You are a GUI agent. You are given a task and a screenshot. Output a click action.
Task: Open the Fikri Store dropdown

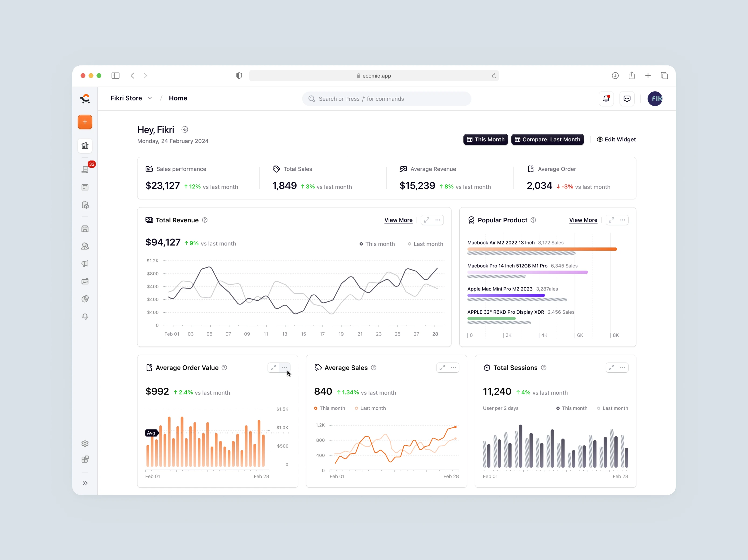tap(131, 98)
